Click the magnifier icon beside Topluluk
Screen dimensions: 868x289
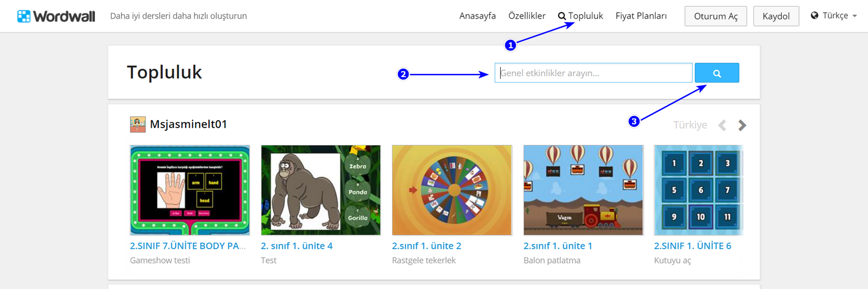tap(562, 16)
